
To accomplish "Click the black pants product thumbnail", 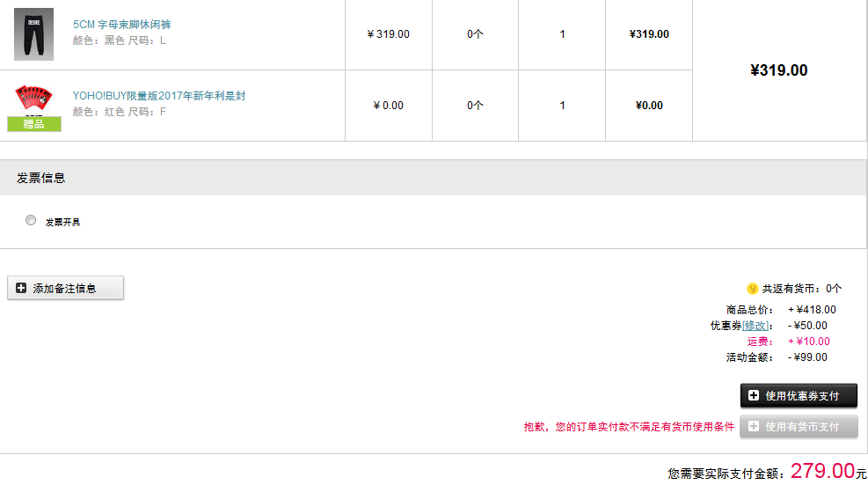I will coord(33,33).
